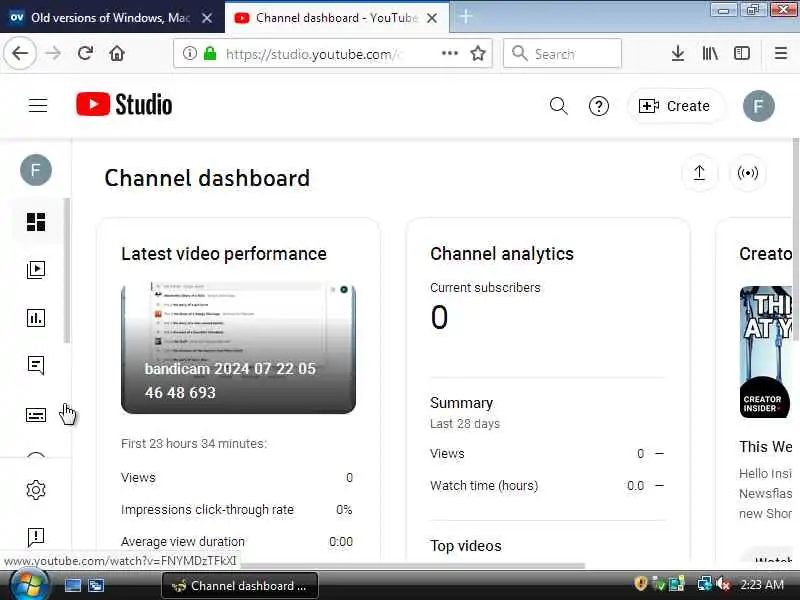Open the latest video thumbnail bandicam
The width and height of the screenshot is (800, 600).
[x=238, y=347]
